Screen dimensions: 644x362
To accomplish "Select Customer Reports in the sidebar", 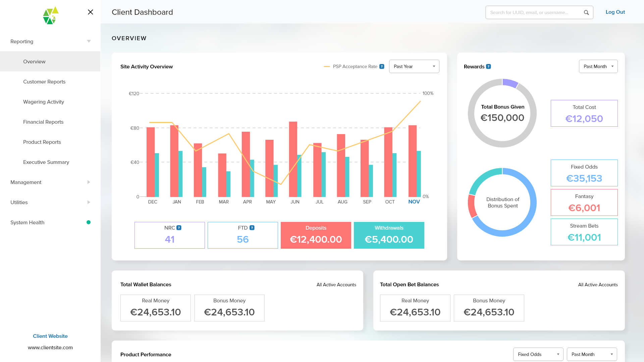I will (44, 81).
